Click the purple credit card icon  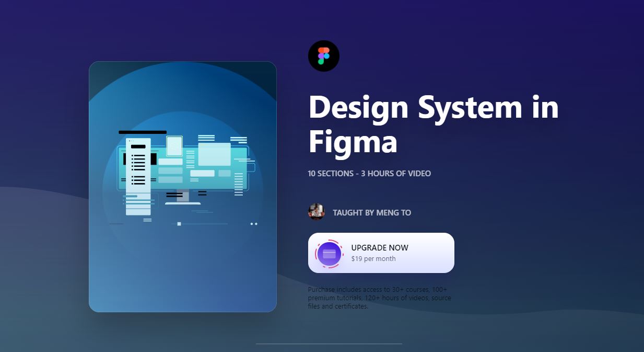329,254
